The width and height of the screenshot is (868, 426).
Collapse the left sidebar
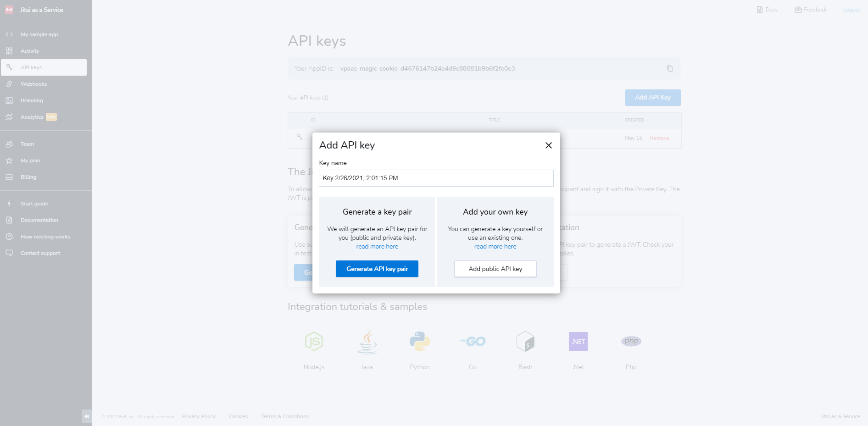point(86,416)
